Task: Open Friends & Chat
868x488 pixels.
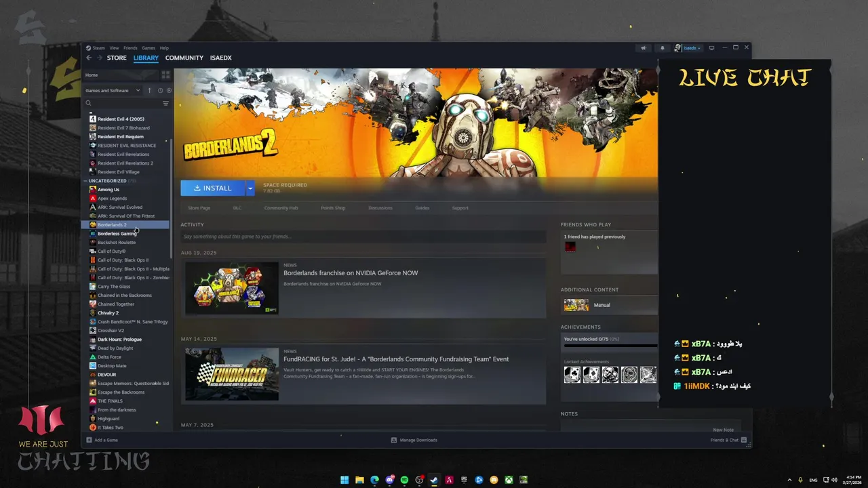Action: pos(728,440)
